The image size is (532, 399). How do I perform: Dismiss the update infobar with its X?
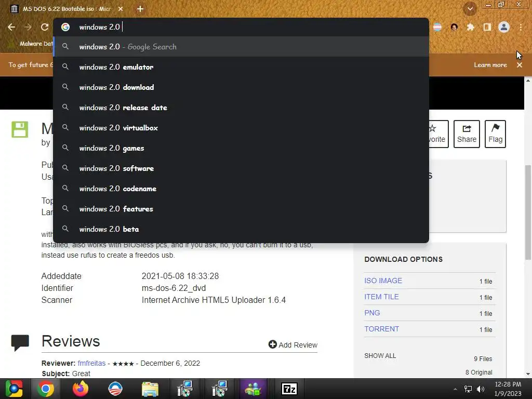pos(520,65)
